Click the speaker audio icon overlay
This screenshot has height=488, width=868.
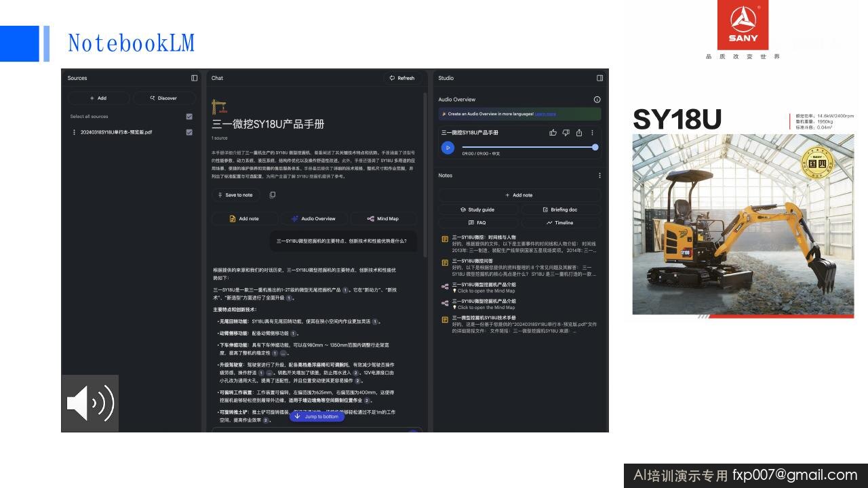(x=90, y=403)
